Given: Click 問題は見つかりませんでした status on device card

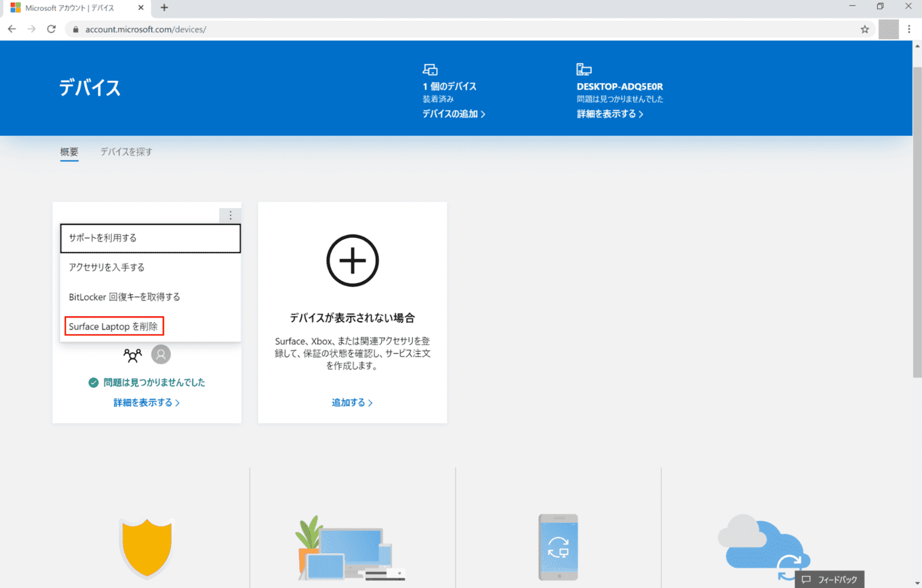Looking at the screenshot, I should 154,383.
